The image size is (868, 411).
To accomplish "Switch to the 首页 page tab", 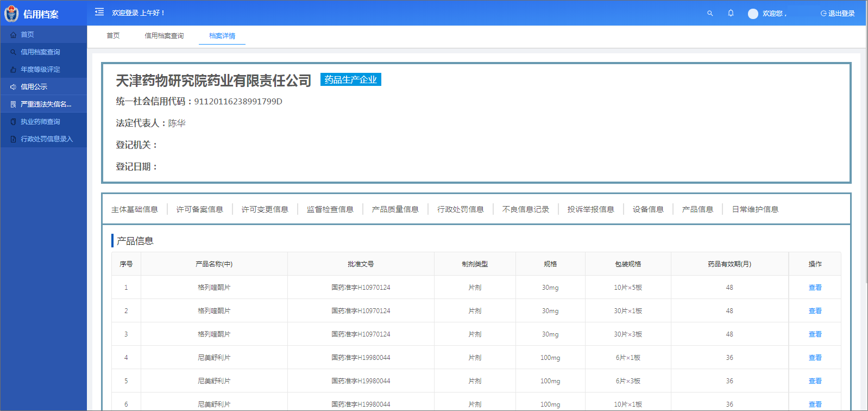I will (113, 36).
